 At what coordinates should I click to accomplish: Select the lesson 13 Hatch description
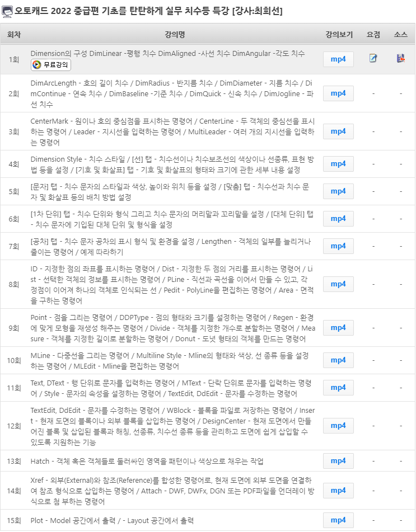point(147,461)
